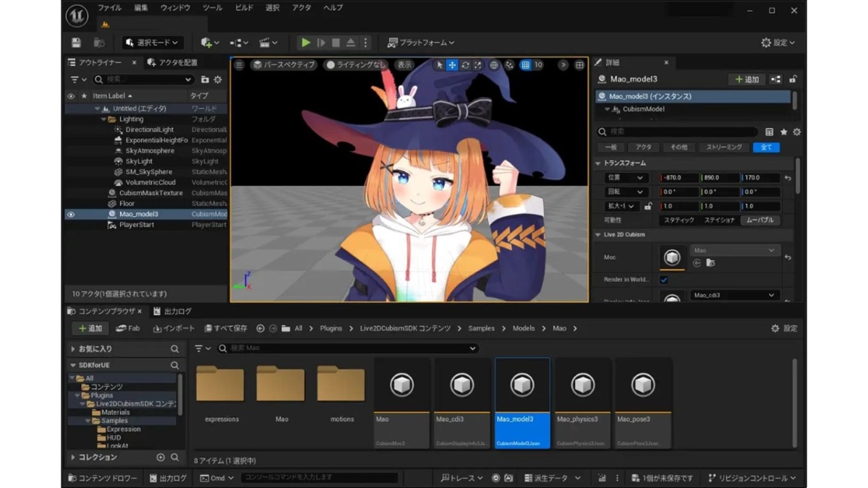Image resolution: width=868 pixels, height=488 pixels.
Task: Click the save level floppy disk icon
Action: (76, 43)
